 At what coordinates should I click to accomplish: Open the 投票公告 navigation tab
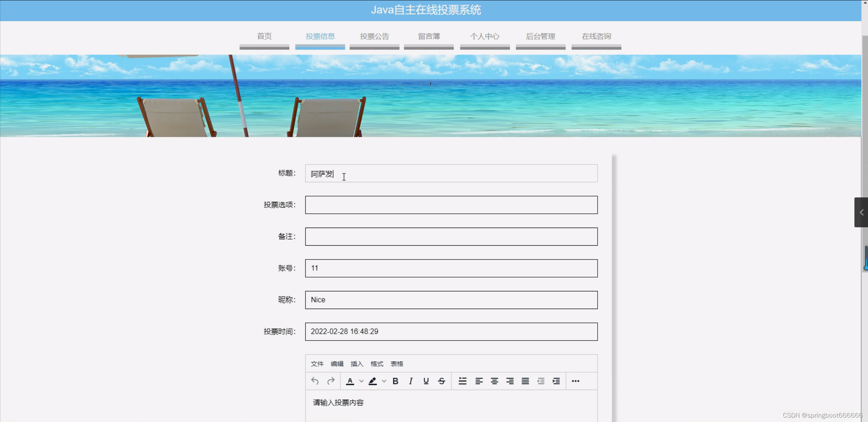pos(374,36)
